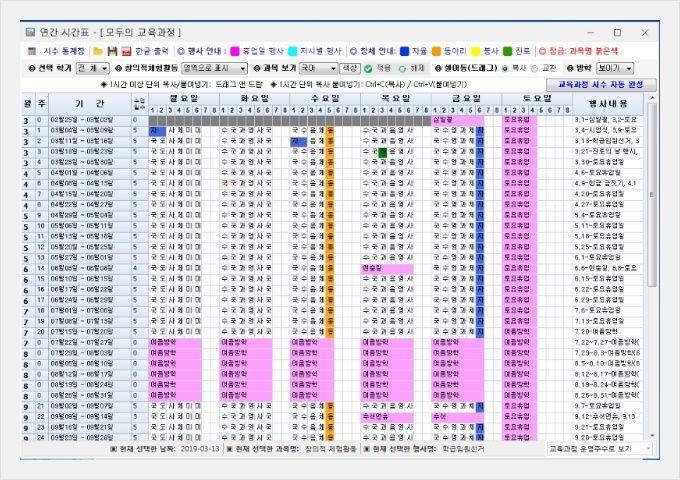
Task: Click the yellow 봉사 color swatch
Action: tap(476, 51)
